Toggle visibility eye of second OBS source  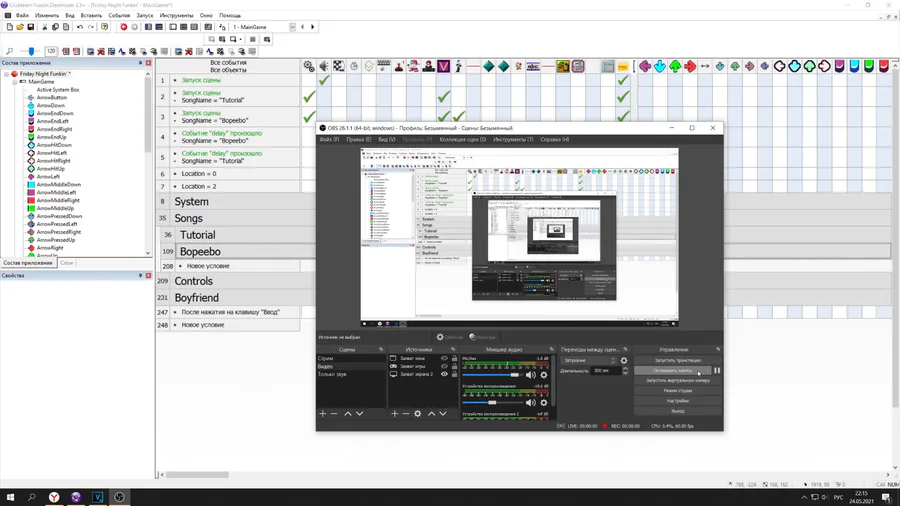click(444, 366)
